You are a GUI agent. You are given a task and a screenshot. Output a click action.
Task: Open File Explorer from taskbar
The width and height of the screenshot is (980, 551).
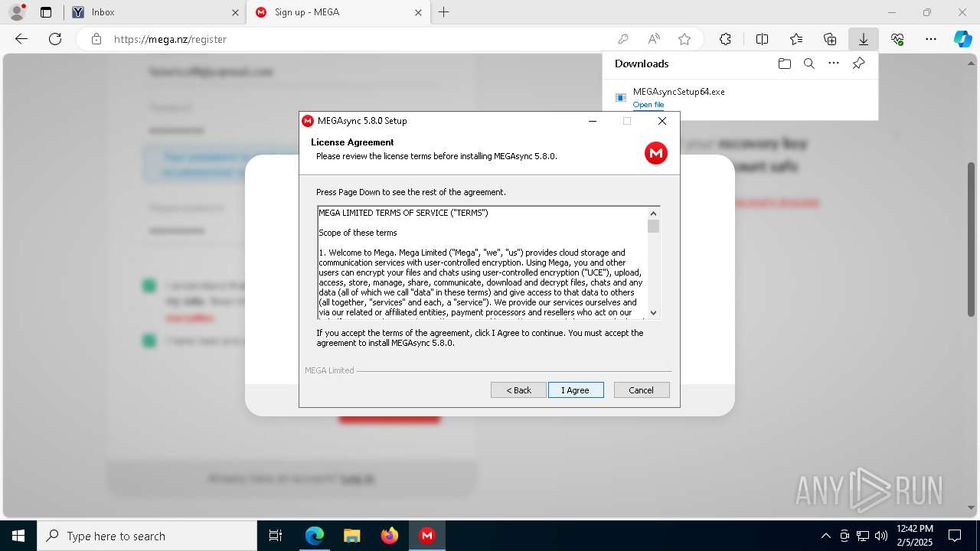point(351,536)
